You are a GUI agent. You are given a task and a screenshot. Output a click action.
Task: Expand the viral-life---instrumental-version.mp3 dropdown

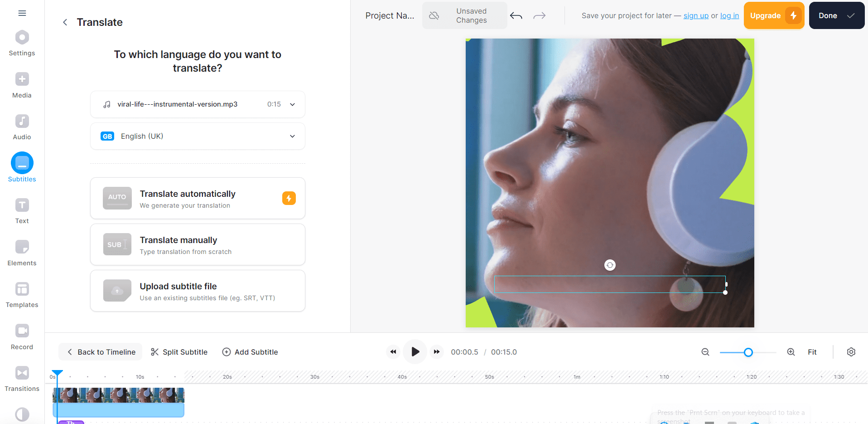pos(293,104)
